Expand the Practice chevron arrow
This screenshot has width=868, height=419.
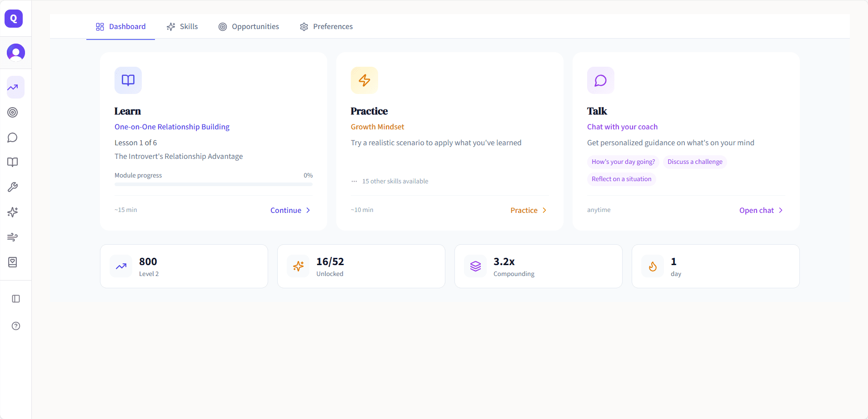coord(544,210)
